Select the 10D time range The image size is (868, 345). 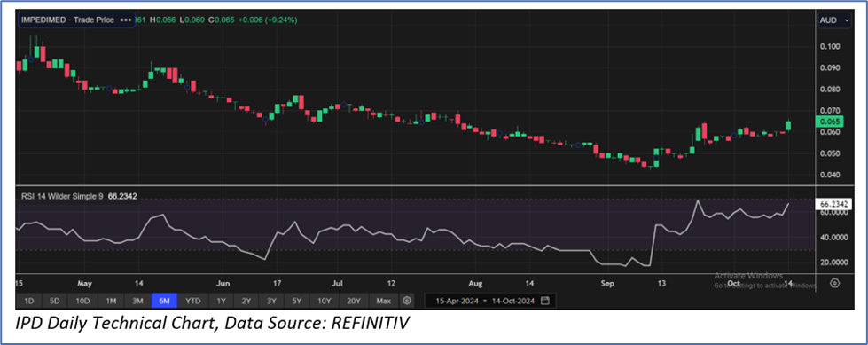82,301
